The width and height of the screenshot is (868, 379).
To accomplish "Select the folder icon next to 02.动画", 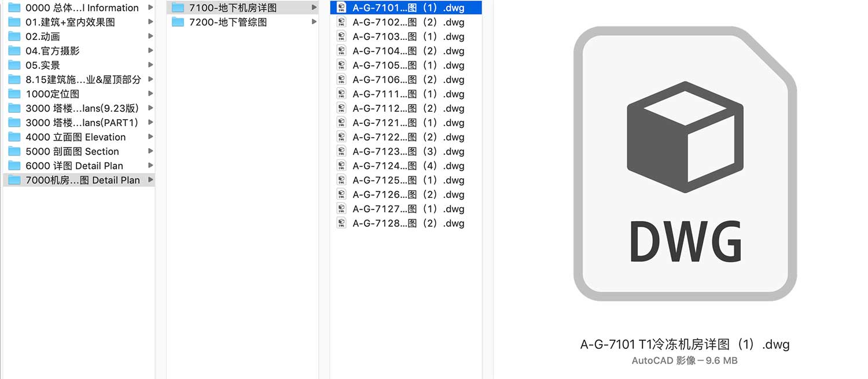I will [x=14, y=36].
